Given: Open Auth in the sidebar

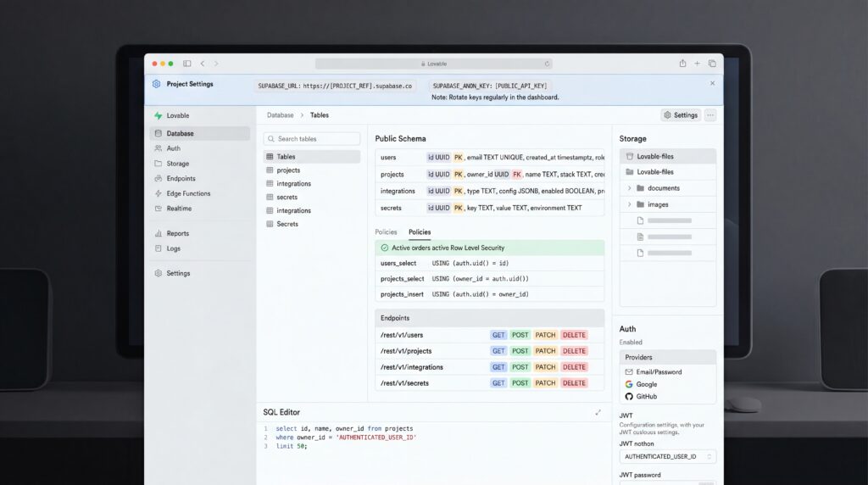Looking at the screenshot, I should point(200,148).
